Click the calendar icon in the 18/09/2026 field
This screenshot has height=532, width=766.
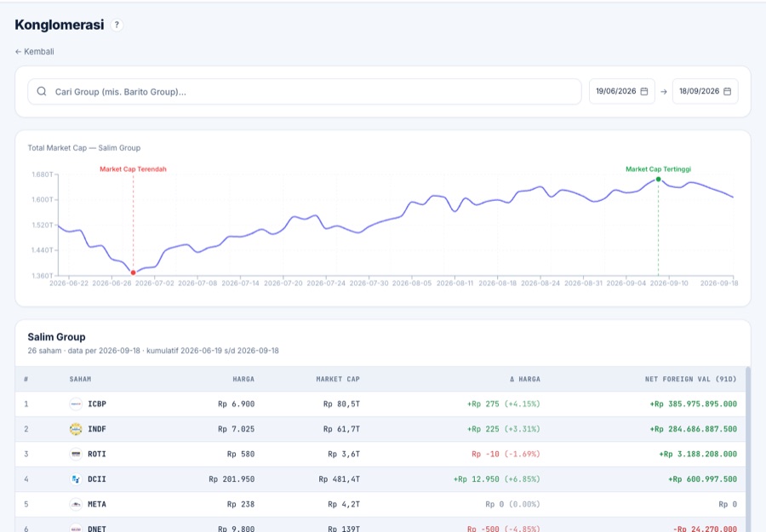[x=727, y=91]
